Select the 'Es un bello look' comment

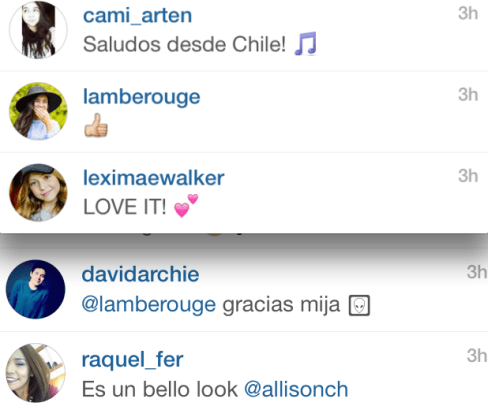point(160,389)
